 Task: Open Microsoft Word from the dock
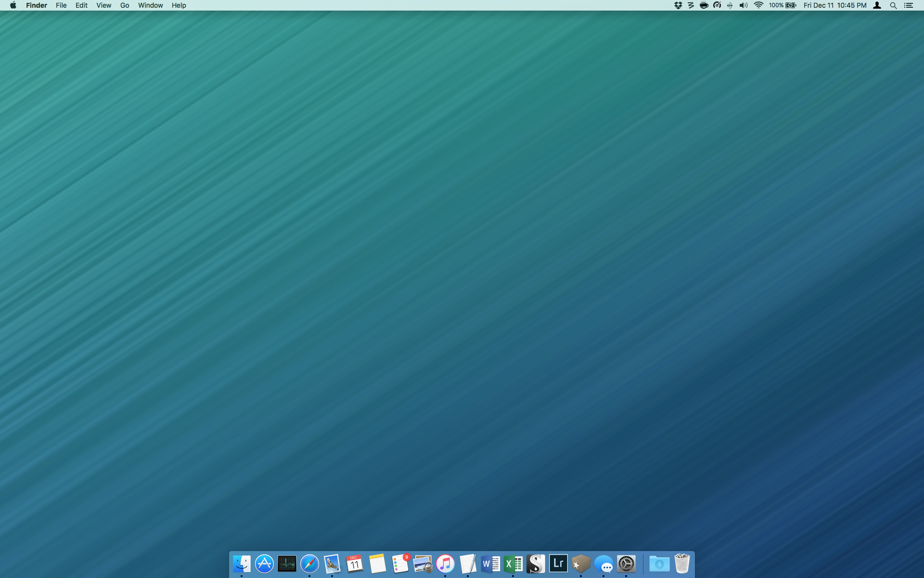pyautogui.click(x=490, y=564)
